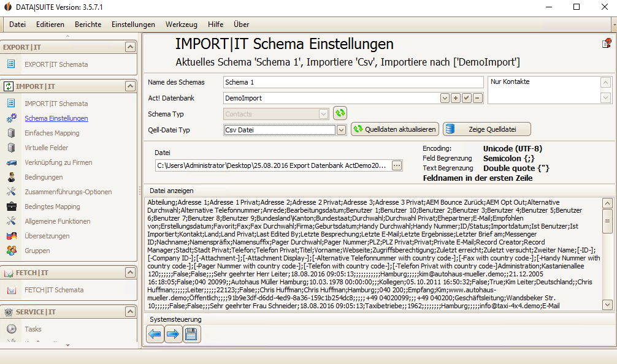Image resolution: width=617 pixels, height=364 pixels.
Task: Open the Act! Datenbank dropdown
Action: (x=445, y=98)
